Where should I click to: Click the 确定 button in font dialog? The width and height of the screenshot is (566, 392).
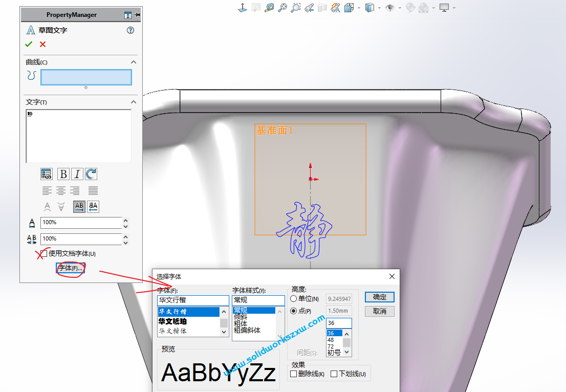[380, 297]
